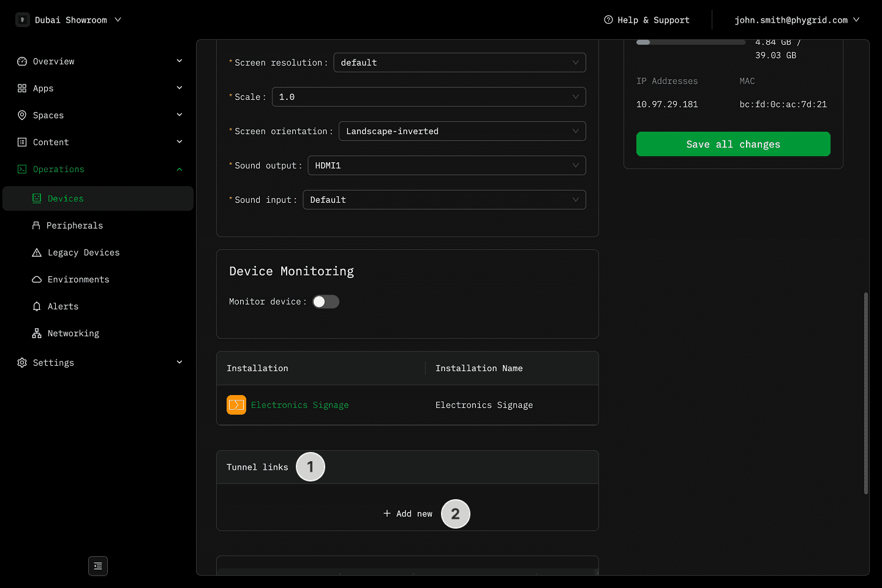Click the Networking icon
882x588 pixels.
pos(37,333)
